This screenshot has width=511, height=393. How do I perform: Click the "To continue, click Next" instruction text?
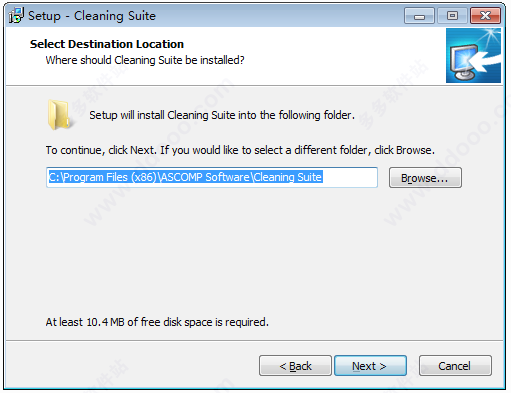tap(240, 150)
